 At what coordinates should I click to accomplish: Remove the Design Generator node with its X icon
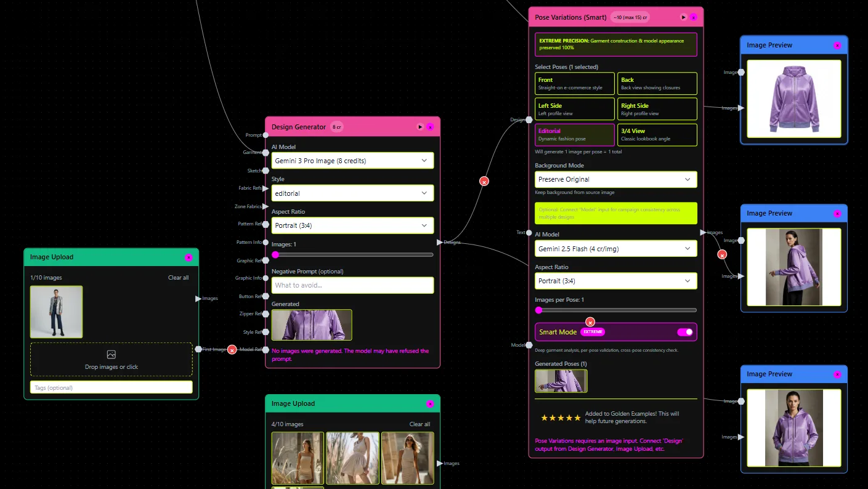(430, 127)
